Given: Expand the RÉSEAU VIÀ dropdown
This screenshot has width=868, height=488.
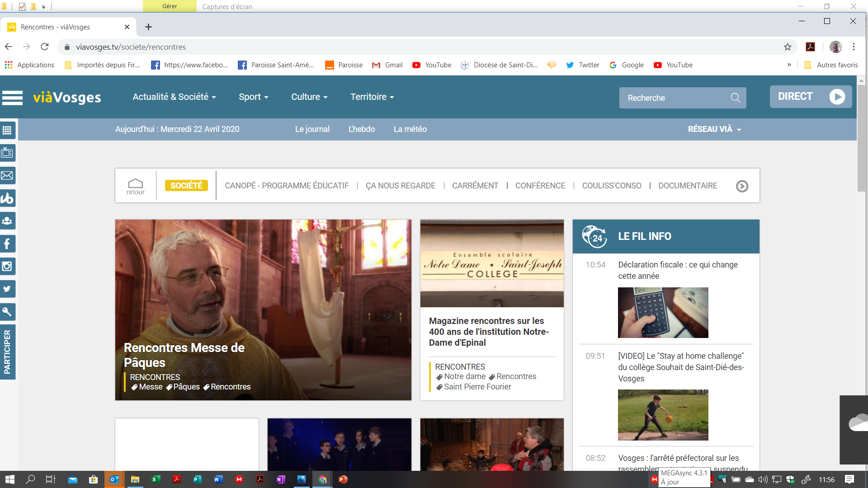Looking at the screenshot, I should (x=714, y=129).
